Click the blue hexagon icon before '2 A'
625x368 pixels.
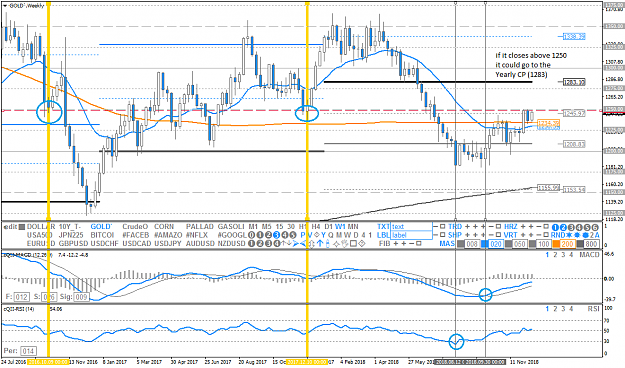click(586, 235)
